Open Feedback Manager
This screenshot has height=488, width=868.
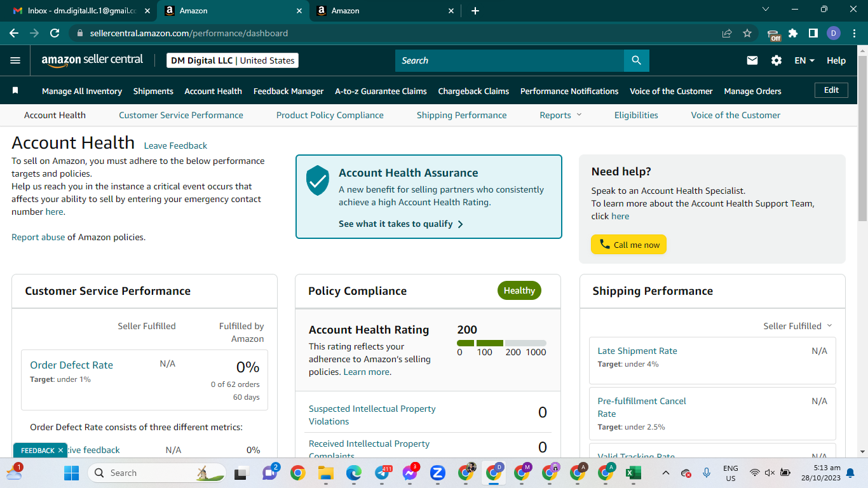(288, 91)
